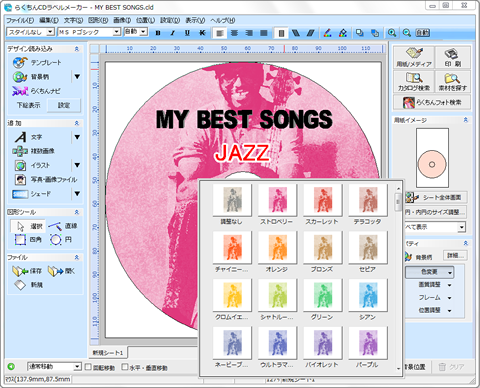This screenshot has width=480, height=388.
Task: Expand the 背景柄 arrow menu
Action: tap(77, 77)
